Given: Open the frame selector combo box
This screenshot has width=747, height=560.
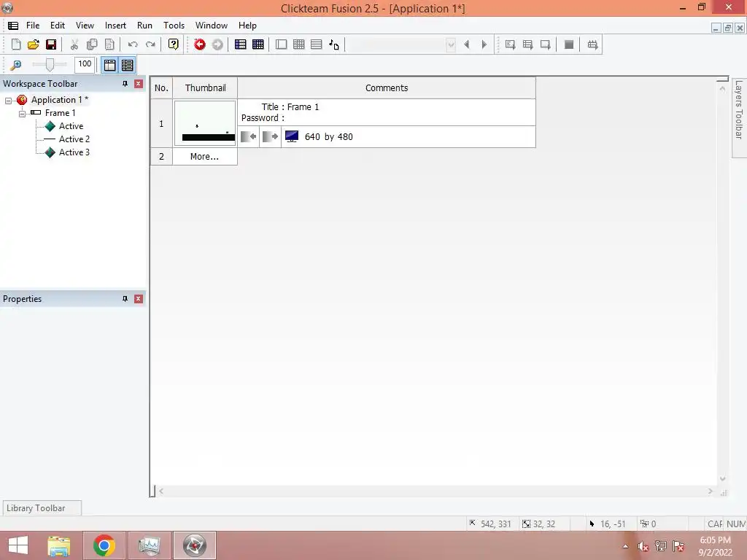Looking at the screenshot, I should point(401,44).
